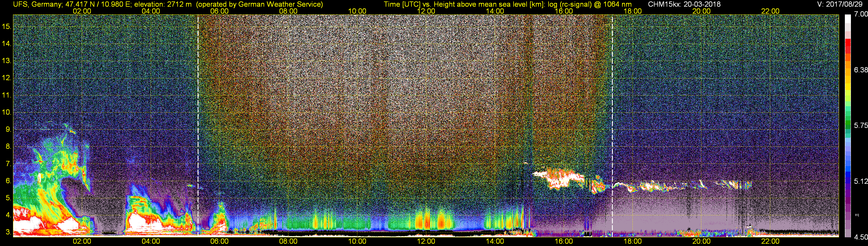Click the "20:00" label on the bottom time axis
The width and height of the screenshot is (868, 246).
(702, 241)
